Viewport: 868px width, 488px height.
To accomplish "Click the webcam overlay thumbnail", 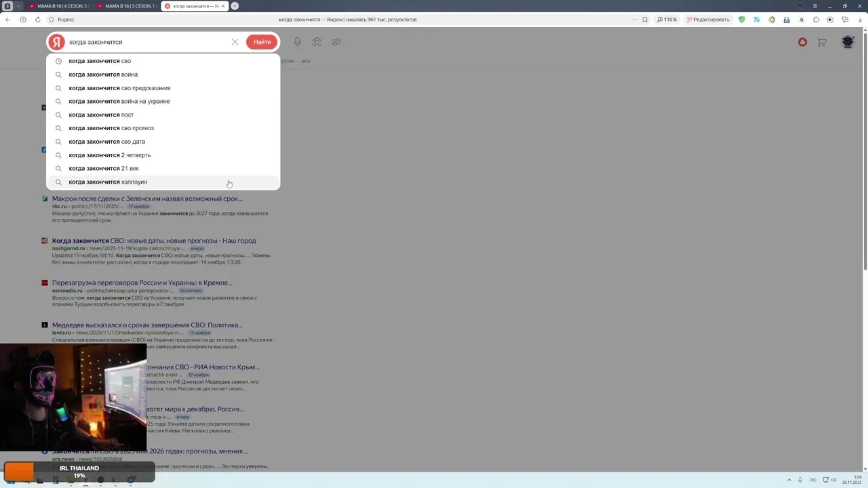I will pos(73,397).
